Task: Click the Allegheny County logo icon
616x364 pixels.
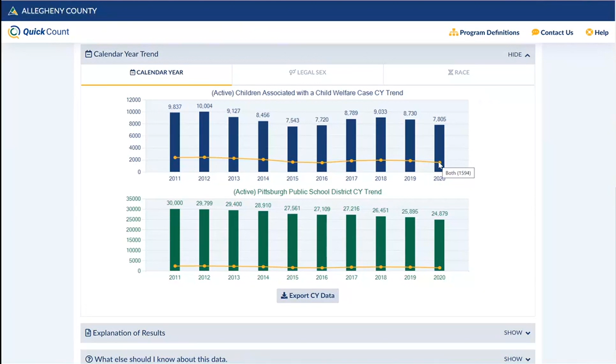Action: [x=13, y=11]
